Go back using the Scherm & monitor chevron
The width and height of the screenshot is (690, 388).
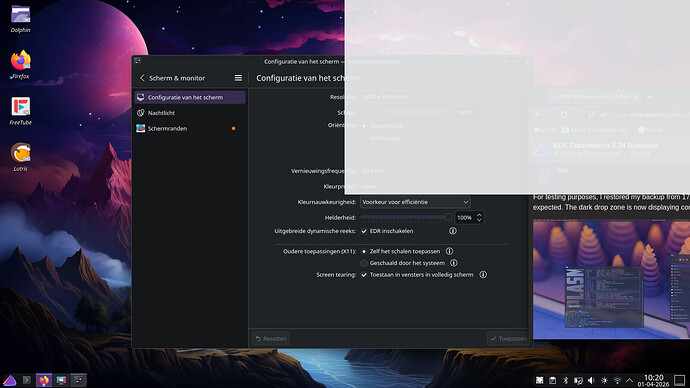[x=142, y=78]
